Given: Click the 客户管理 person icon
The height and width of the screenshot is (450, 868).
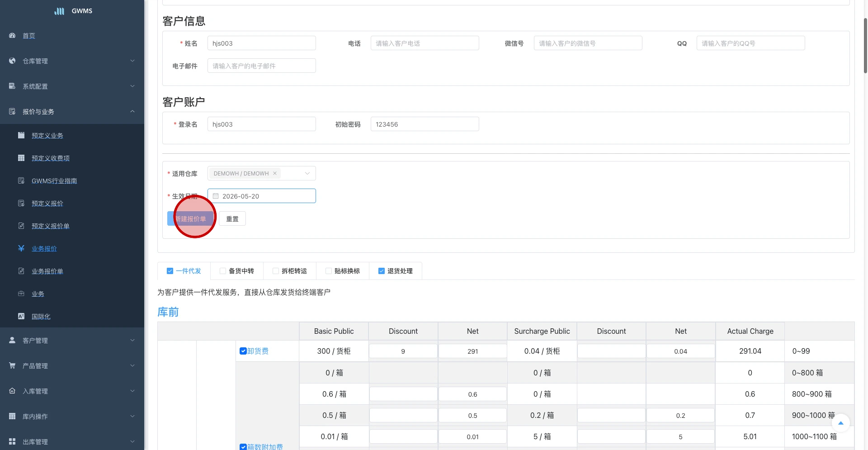Looking at the screenshot, I should click(12, 340).
